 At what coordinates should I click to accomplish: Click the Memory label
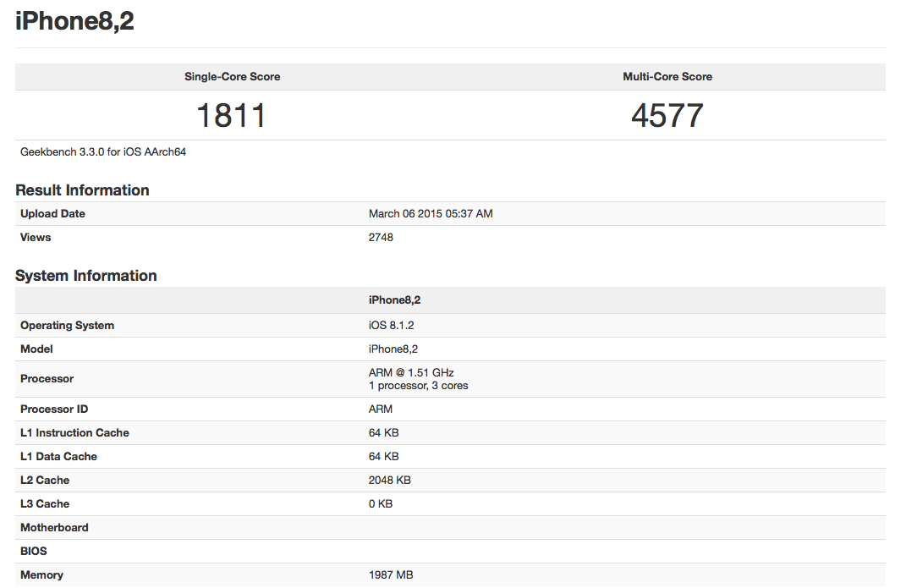point(41,574)
